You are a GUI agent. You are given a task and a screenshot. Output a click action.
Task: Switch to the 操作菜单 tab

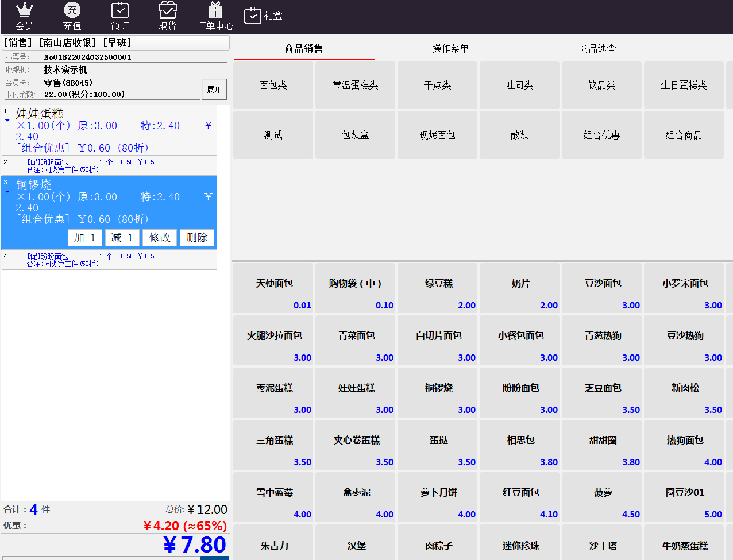coord(450,48)
